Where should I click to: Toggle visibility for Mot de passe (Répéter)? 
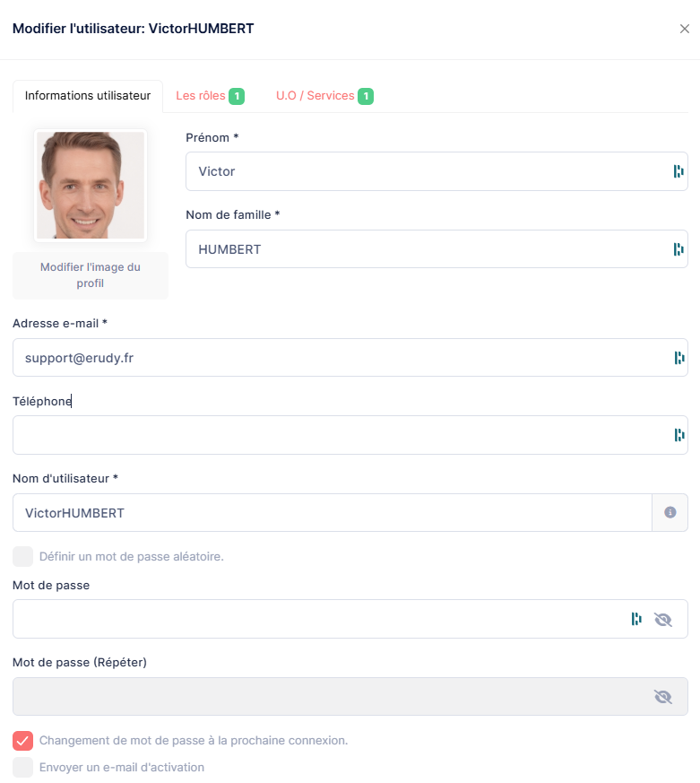click(x=663, y=697)
